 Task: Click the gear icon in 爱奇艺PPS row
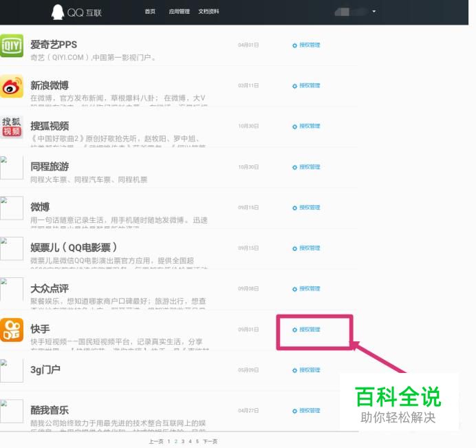[x=294, y=45]
